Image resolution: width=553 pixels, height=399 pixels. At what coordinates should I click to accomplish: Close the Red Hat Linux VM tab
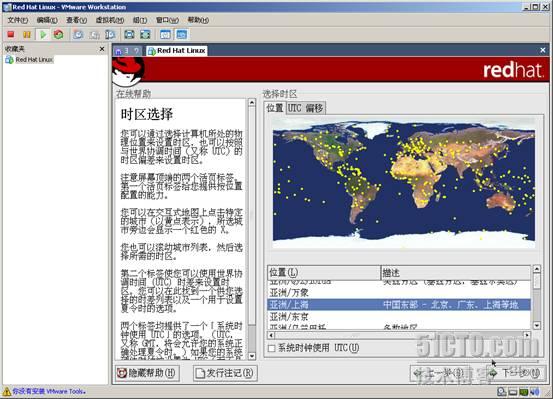click(x=543, y=50)
